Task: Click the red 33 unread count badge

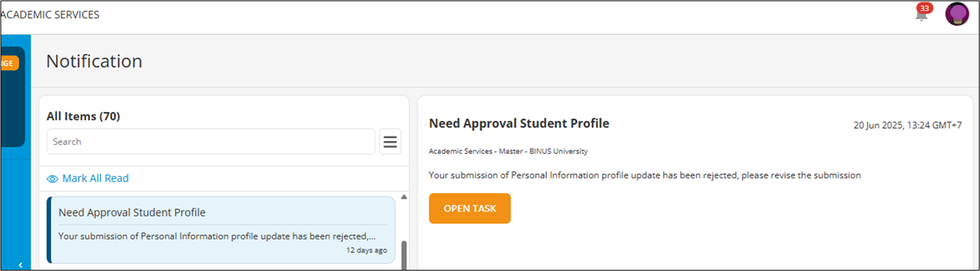Action: point(925,8)
